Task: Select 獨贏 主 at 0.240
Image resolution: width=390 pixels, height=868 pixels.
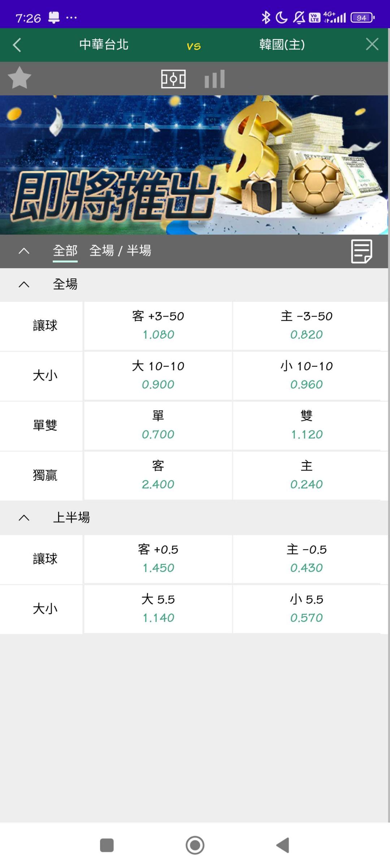Action: [x=307, y=475]
